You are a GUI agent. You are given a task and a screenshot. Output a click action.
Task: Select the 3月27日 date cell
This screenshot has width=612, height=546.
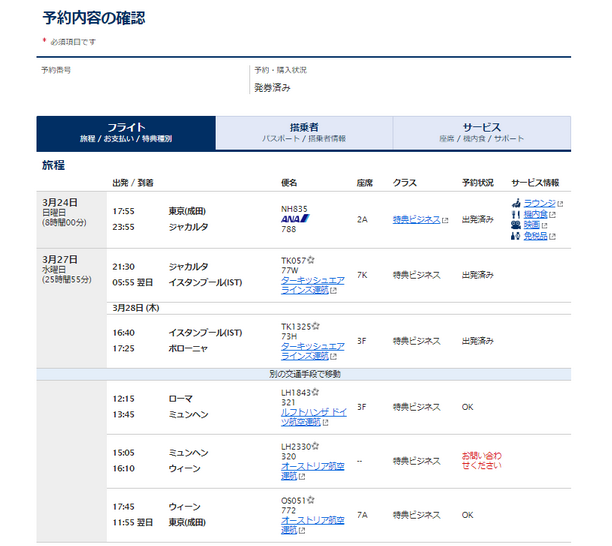click(71, 308)
